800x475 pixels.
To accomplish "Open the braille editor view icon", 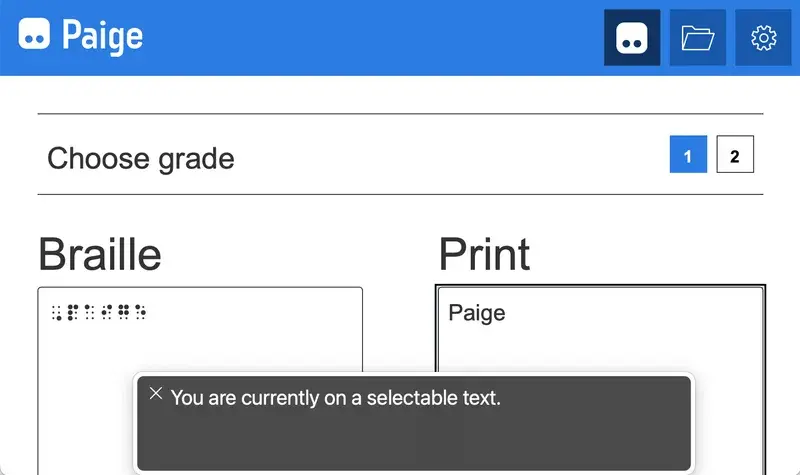I will click(632, 38).
